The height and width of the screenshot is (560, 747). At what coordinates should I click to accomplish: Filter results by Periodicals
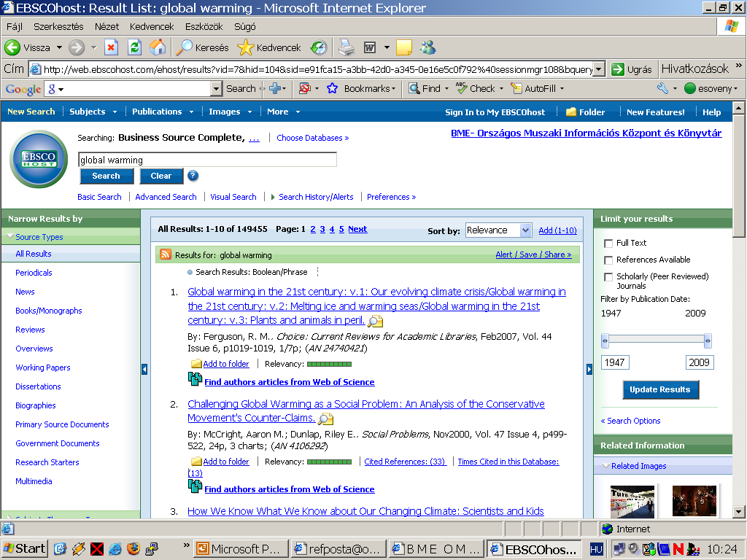(x=34, y=273)
